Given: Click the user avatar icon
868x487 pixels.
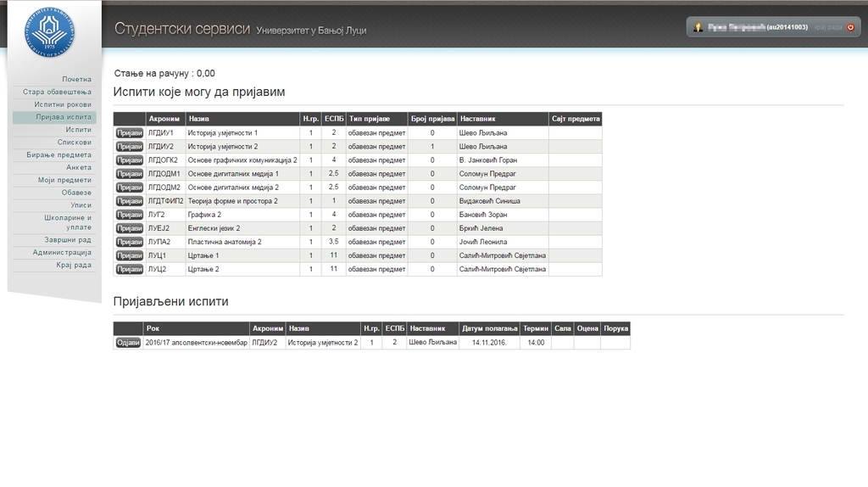Looking at the screenshot, I should click(x=698, y=27).
